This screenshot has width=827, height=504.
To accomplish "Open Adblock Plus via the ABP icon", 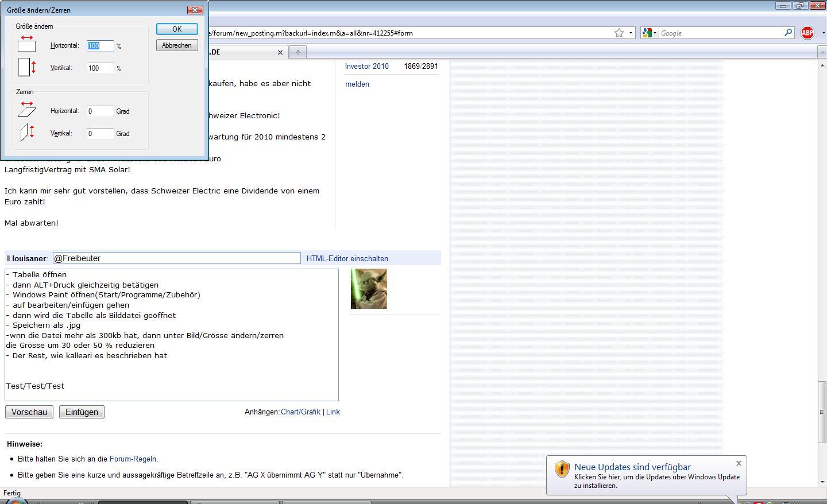I will coord(807,33).
